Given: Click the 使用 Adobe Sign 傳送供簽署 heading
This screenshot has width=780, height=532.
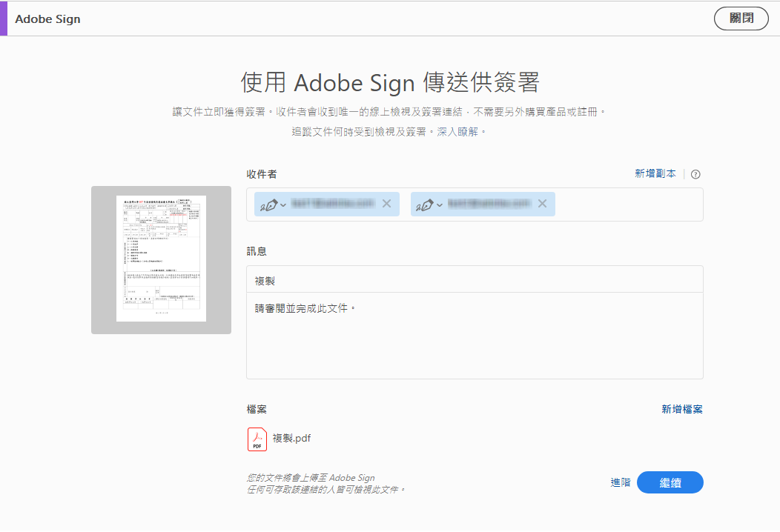Looking at the screenshot, I should (390, 82).
